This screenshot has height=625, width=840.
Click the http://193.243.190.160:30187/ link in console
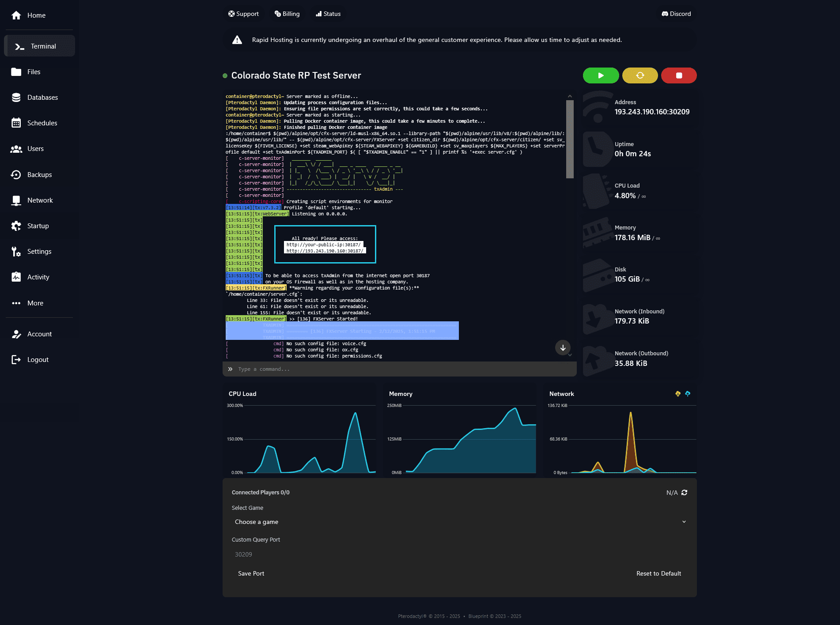click(x=325, y=251)
